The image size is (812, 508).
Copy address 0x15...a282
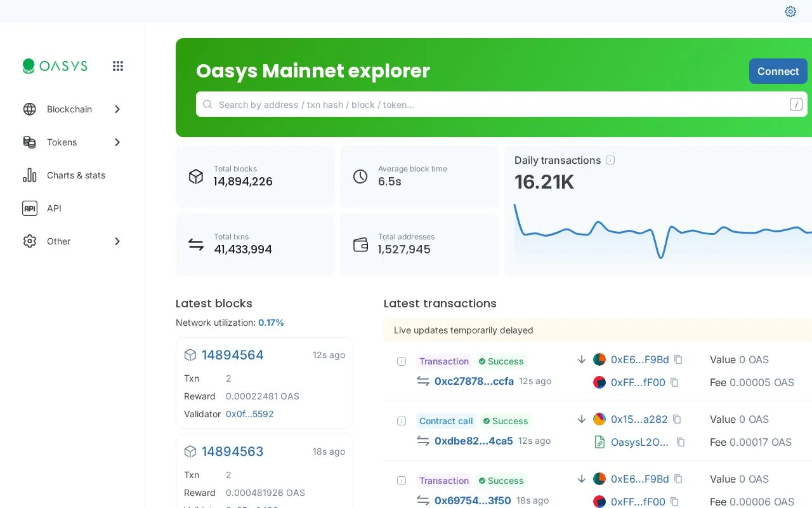[677, 419]
